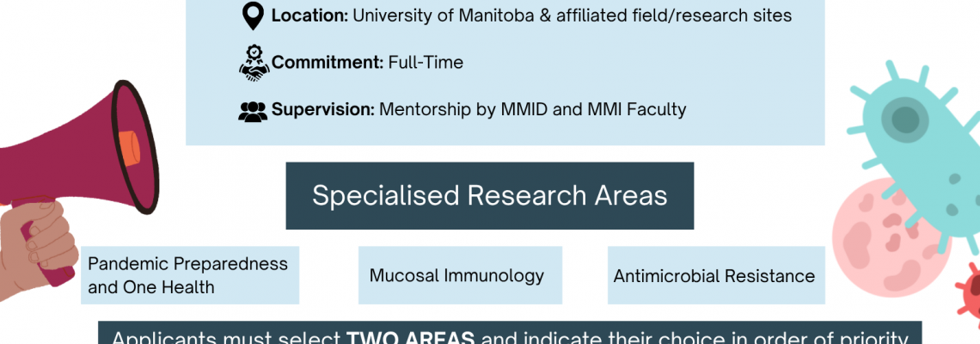Click the location pin icon
980x344 pixels.
tap(253, 15)
